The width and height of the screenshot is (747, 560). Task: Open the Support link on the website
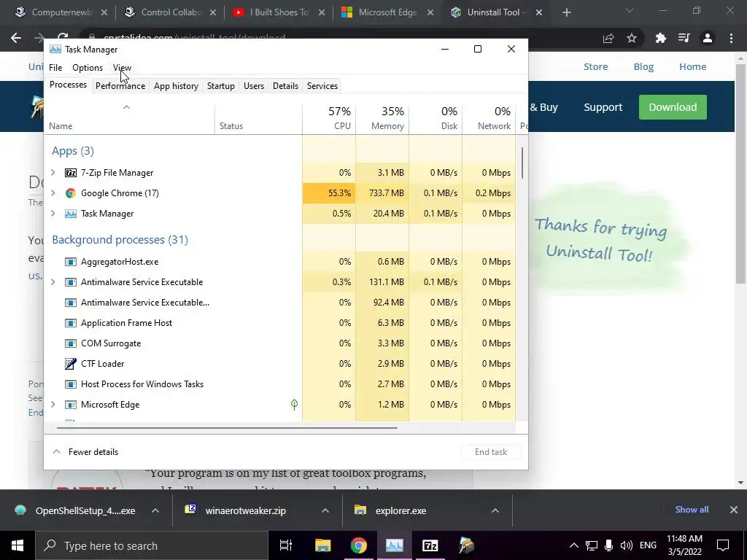point(603,107)
